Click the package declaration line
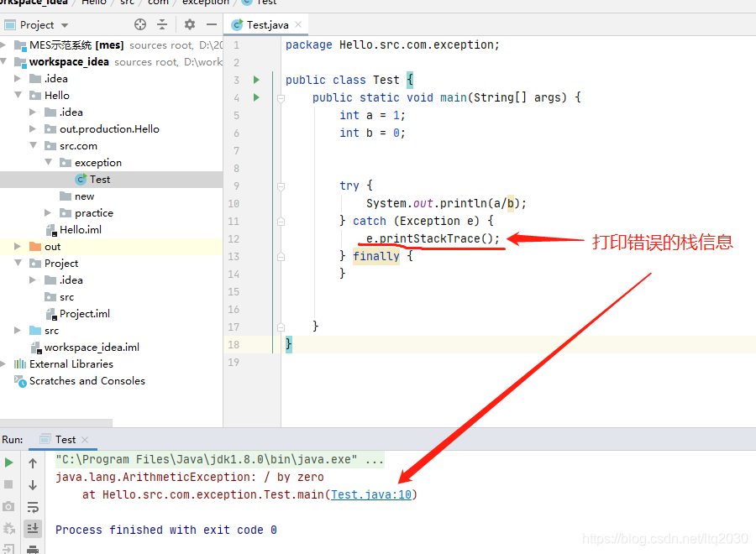Screen dimensions: 756x554 (x=392, y=44)
